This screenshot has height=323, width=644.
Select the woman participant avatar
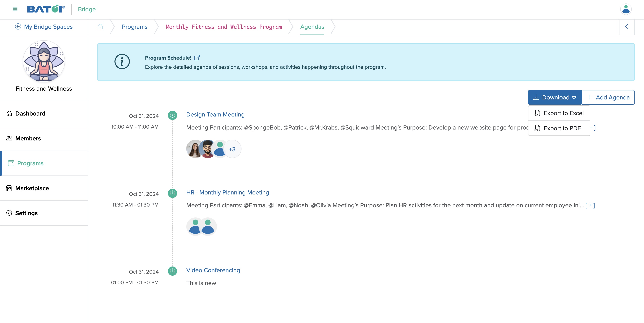(194, 149)
